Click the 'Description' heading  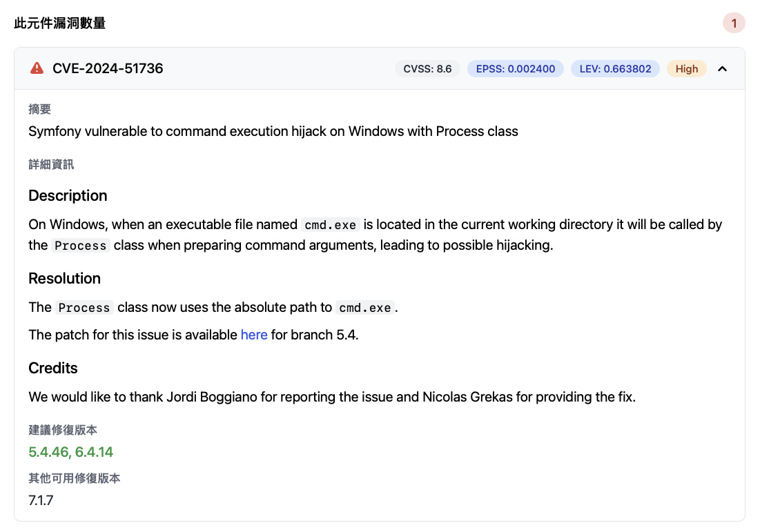[68, 195]
